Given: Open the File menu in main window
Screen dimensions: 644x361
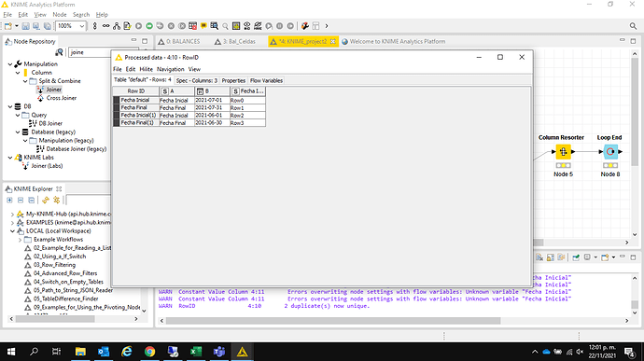Looking at the screenshot, I should point(7,14).
